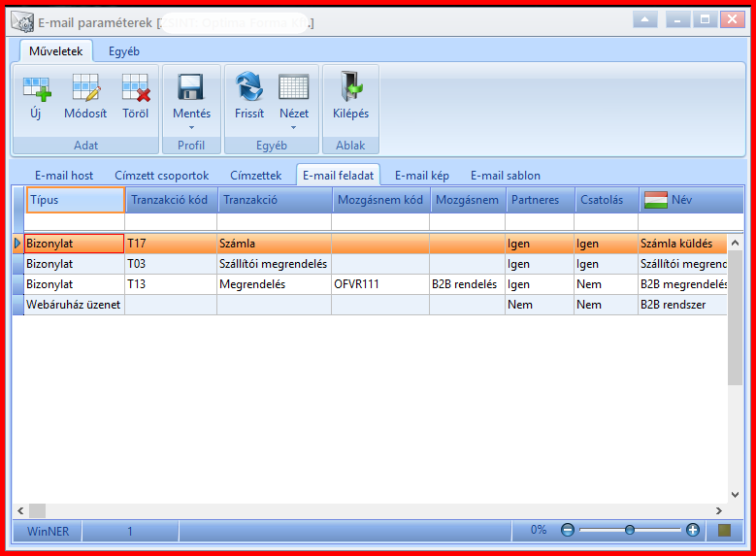Expand the Nézet dropdown arrow
This screenshot has height=556, width=756.
294,128
